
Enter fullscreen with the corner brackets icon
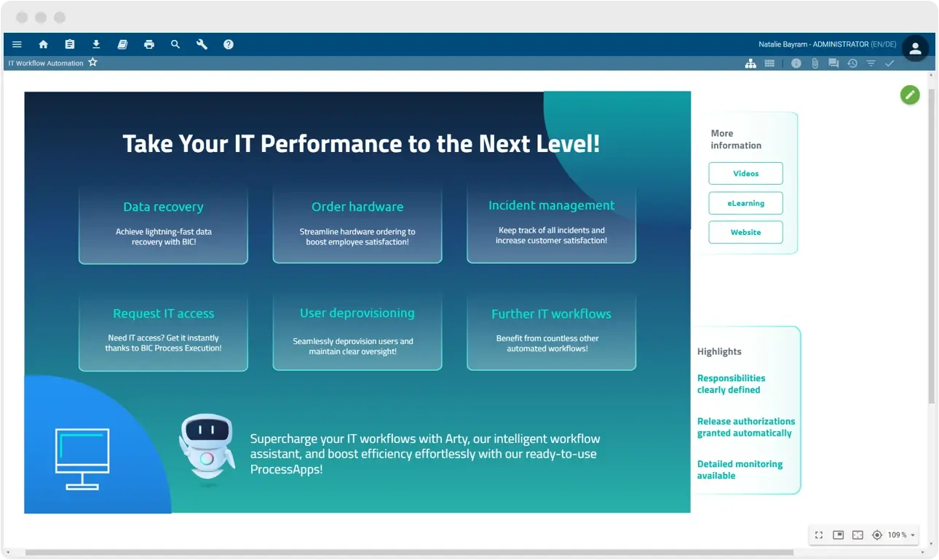pos(819,535)
